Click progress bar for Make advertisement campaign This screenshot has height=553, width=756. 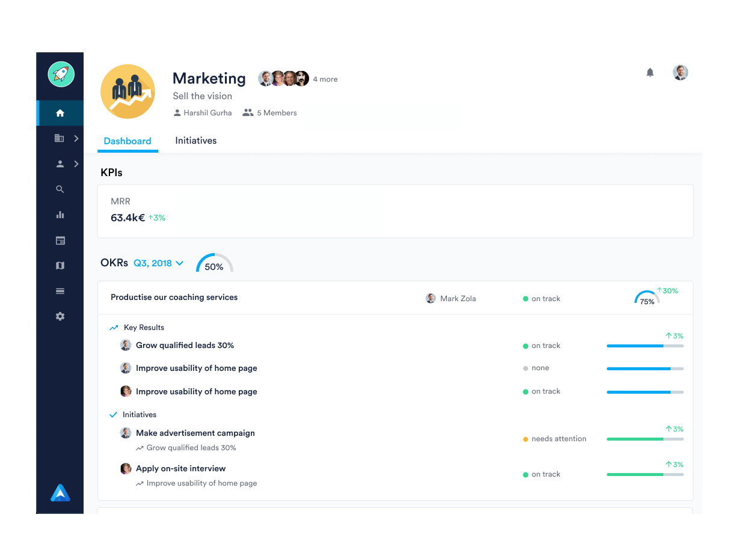click(x=645, y=439)
